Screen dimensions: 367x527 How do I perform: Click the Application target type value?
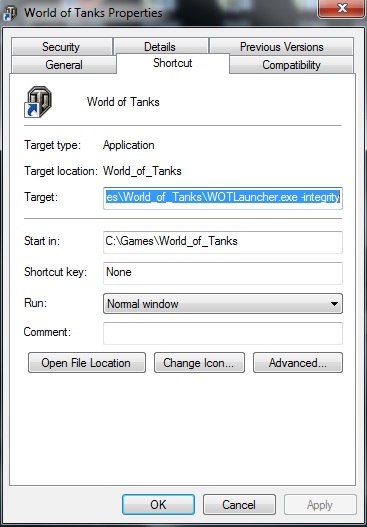pos(129,145)
